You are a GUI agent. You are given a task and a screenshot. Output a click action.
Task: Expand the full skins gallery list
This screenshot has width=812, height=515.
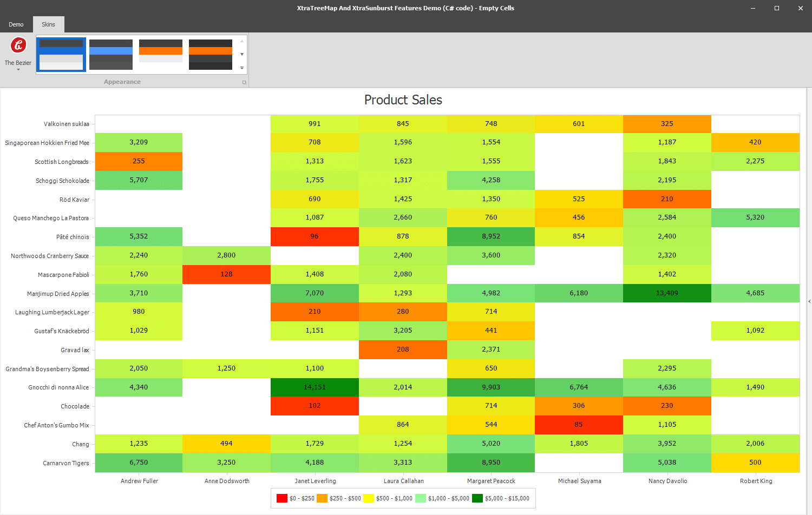pyautogui.click(x=241, y=68)
